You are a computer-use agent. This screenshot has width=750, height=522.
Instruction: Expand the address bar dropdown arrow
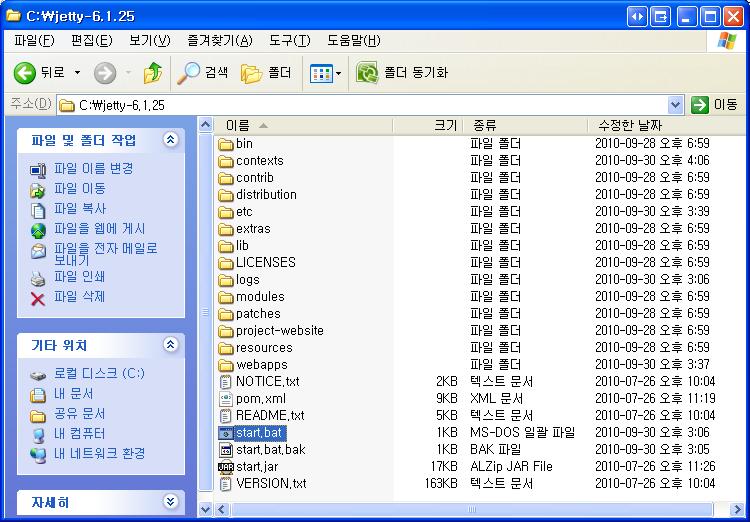675,105
